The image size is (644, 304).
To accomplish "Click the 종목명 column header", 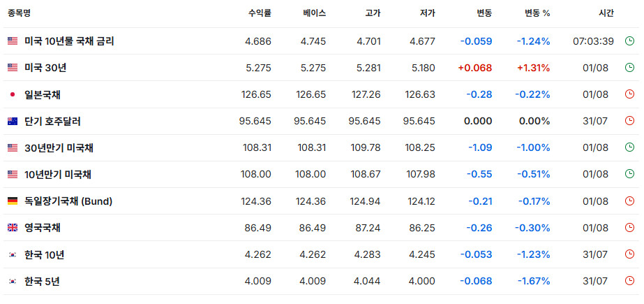I will pos(19,13).
